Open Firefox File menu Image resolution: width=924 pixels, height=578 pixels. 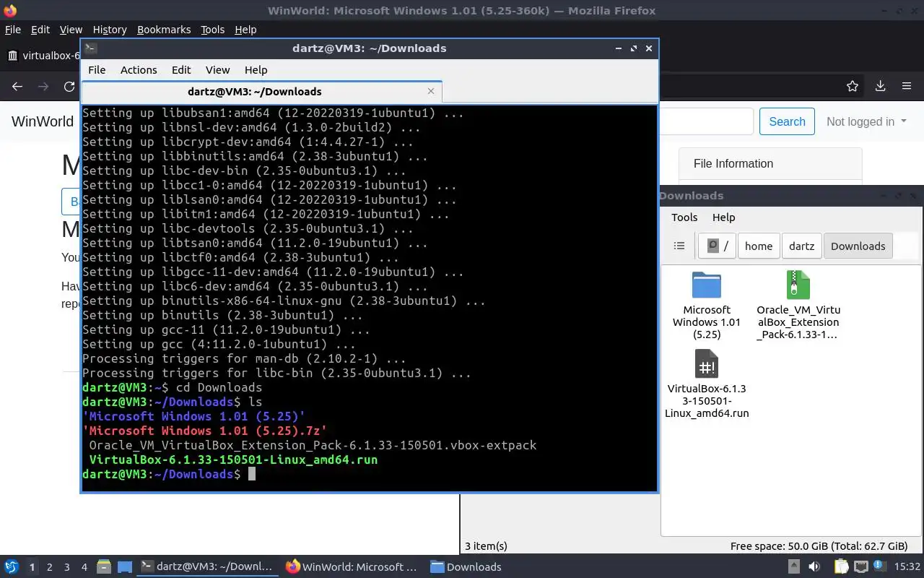(x=13, y=30)
